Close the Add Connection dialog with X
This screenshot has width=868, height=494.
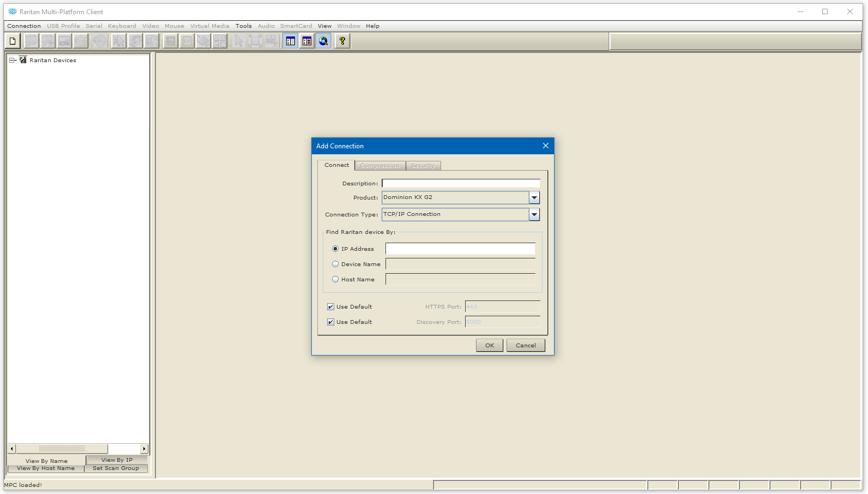pyautogui.click(x=546, y=146)
